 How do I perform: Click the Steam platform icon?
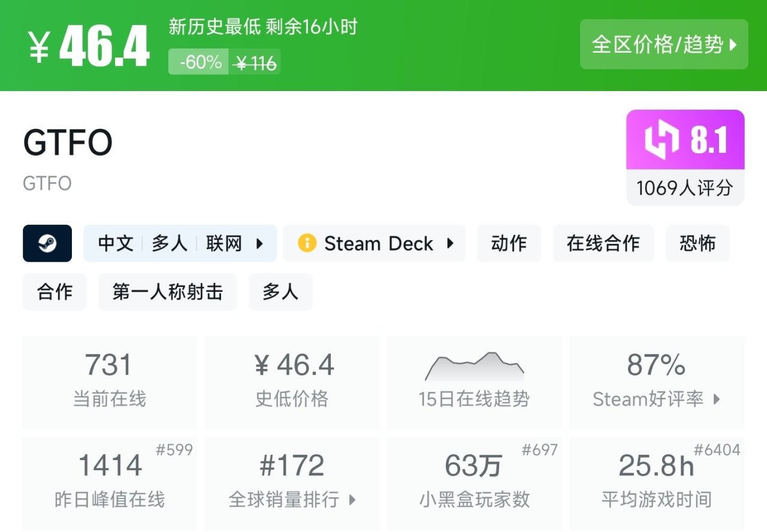tap(47, 243)
